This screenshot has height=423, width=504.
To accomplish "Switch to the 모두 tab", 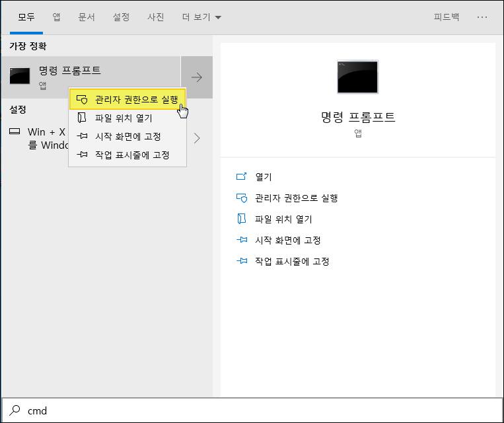I will pos(26,17).
